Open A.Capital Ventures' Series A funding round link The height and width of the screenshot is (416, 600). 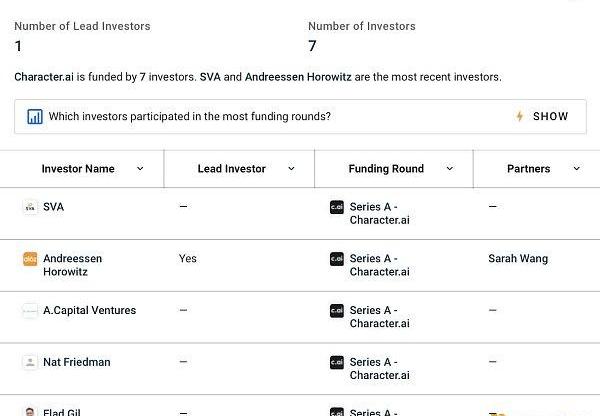point(379,317)
